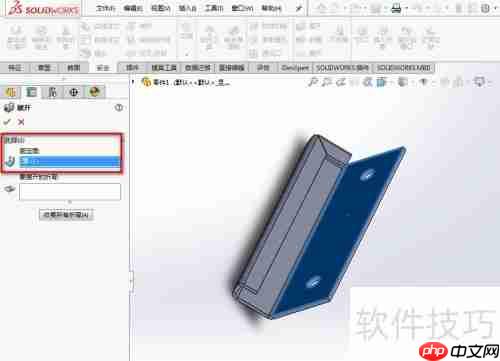The height and width of the screenshot is (361, 500).
Task: Switch to the 特征 (Features) ribbon tab
Action: (x=15, y=68)
